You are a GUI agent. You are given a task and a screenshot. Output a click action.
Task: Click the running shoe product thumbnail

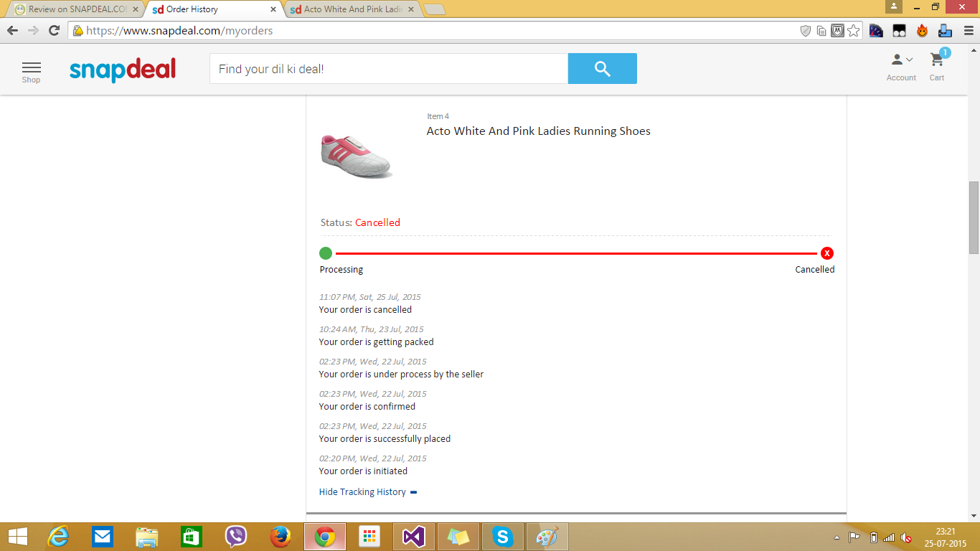point(356,155)
